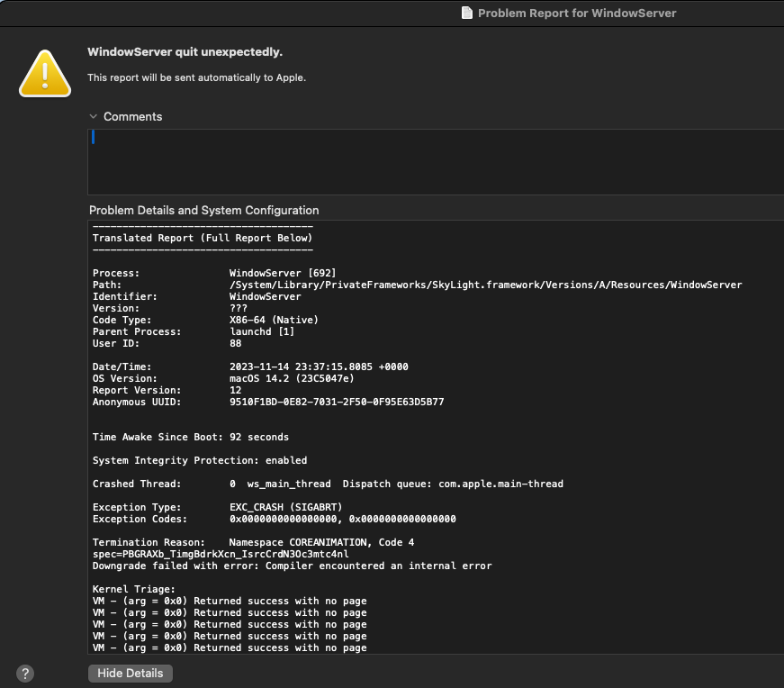The width and height of the screenshot is (784, 688).
Task: Click inside the Comments text box
Action: coord(436,161)
